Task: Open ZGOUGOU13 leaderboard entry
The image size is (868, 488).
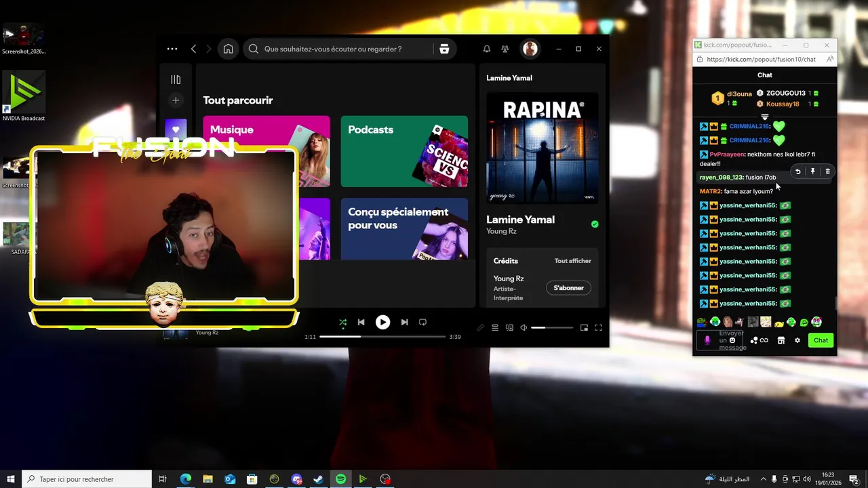Action: 787,93
